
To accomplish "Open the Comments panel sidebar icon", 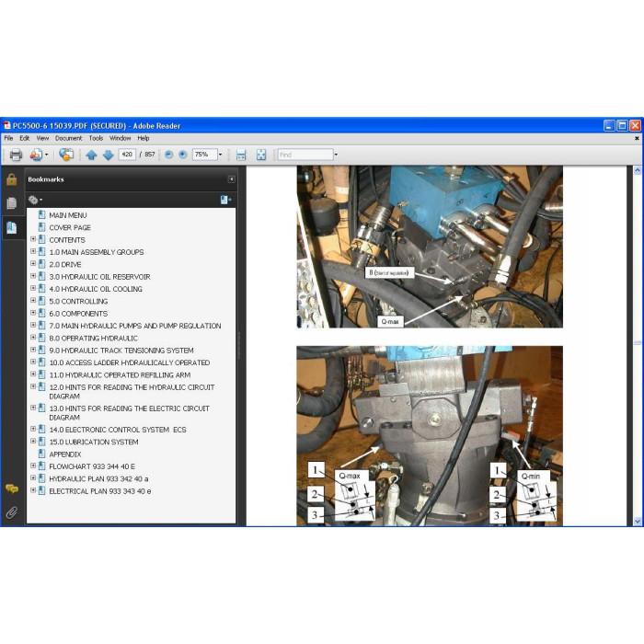I will click(x=11, y=489).
